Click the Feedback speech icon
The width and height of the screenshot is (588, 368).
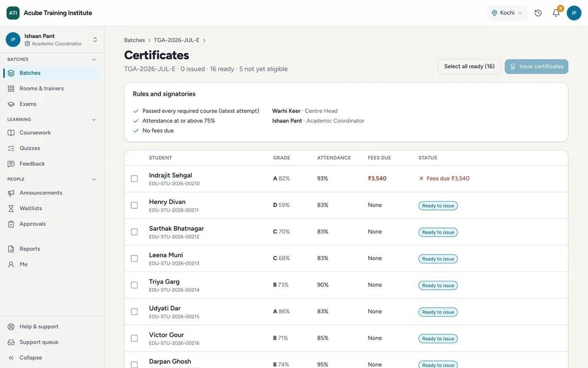[11, 164]
